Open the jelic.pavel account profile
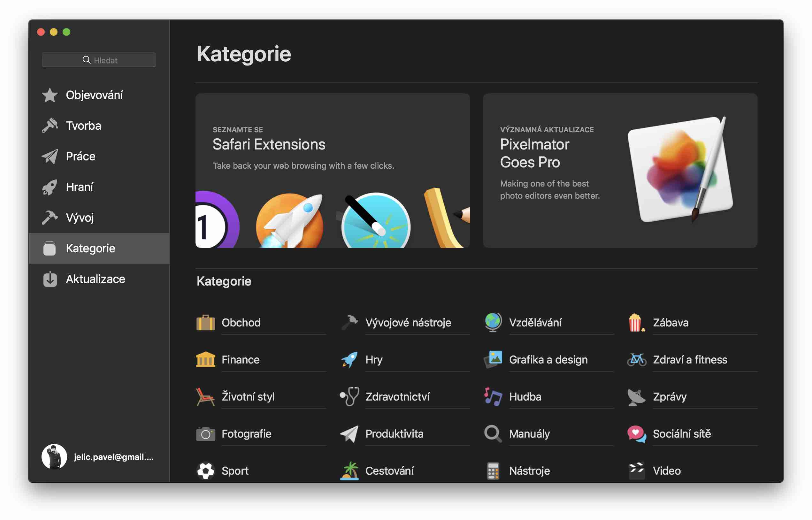 coord(98,457)
